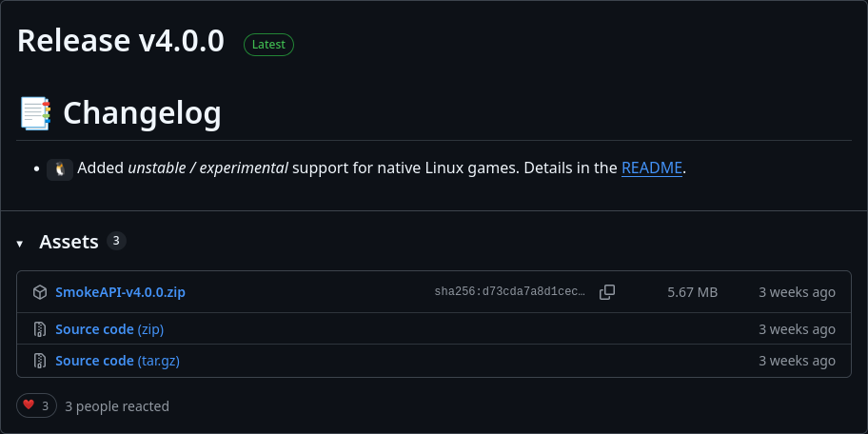
Task: Click the notepad emoji next to Changelog
Action: 35,113
